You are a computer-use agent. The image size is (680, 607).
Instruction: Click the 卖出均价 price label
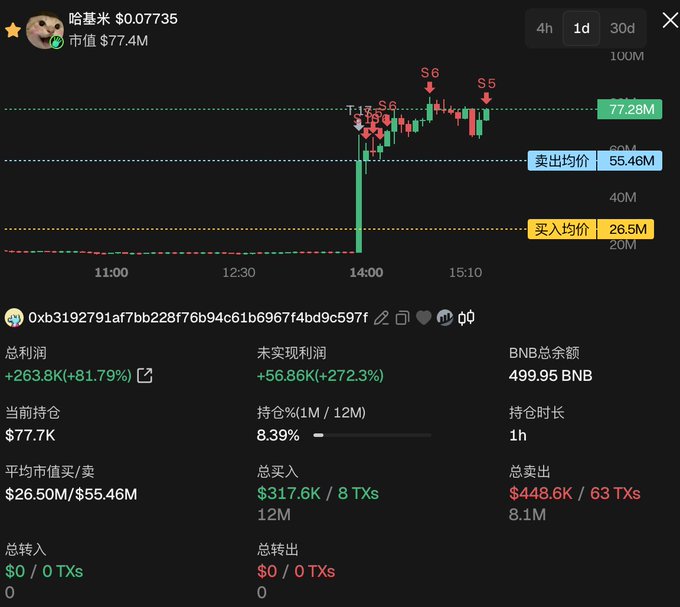point(562,161)
